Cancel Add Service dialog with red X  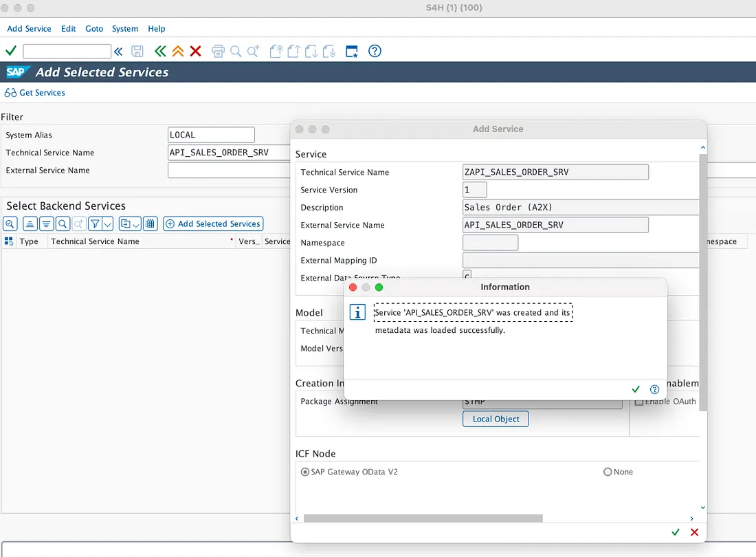(694, 532)
